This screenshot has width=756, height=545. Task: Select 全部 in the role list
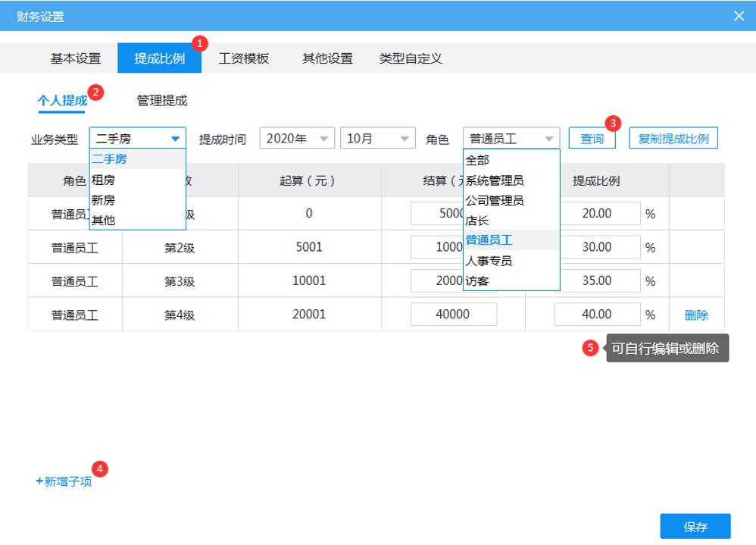pyautogui.click(x=511, y=160)
